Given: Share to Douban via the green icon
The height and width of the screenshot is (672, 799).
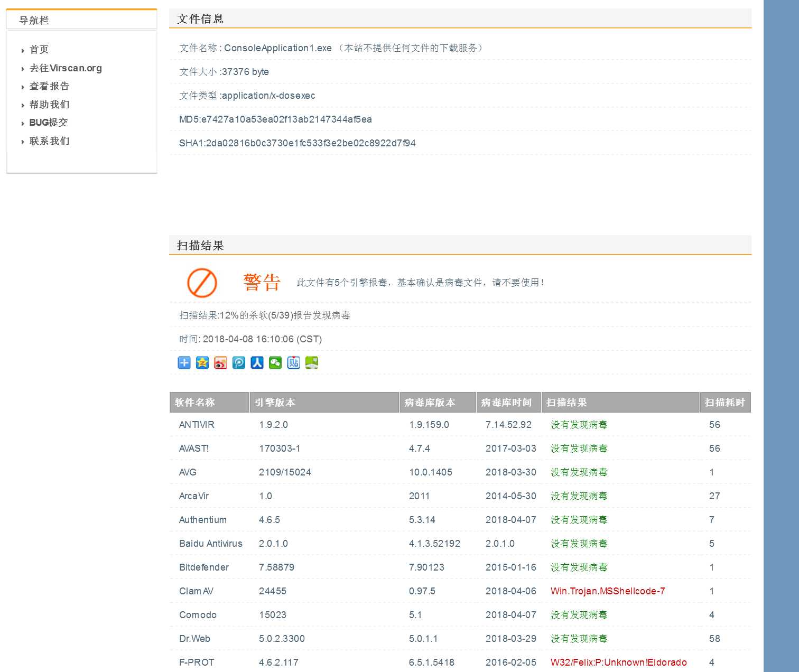Looking at the screenshot, I should (312, 362).
